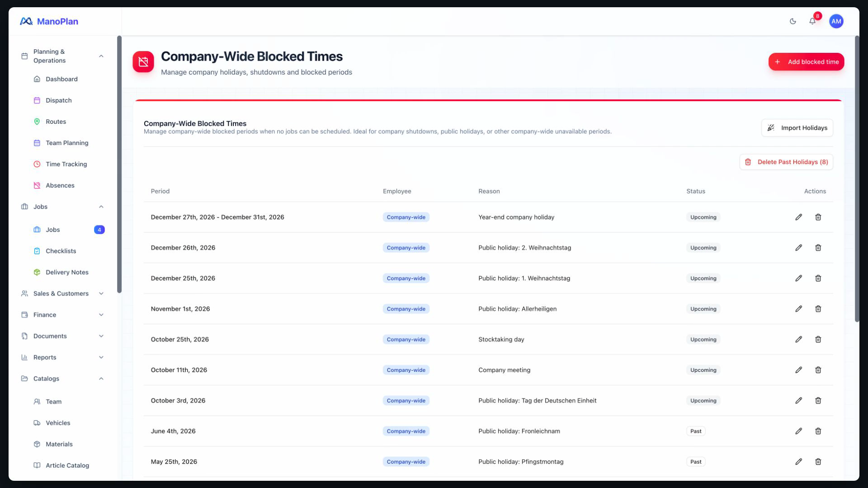Expand the Reports section
Viewport: 868px width, 488px height.
pyautogui.click(x=62, y=357)
